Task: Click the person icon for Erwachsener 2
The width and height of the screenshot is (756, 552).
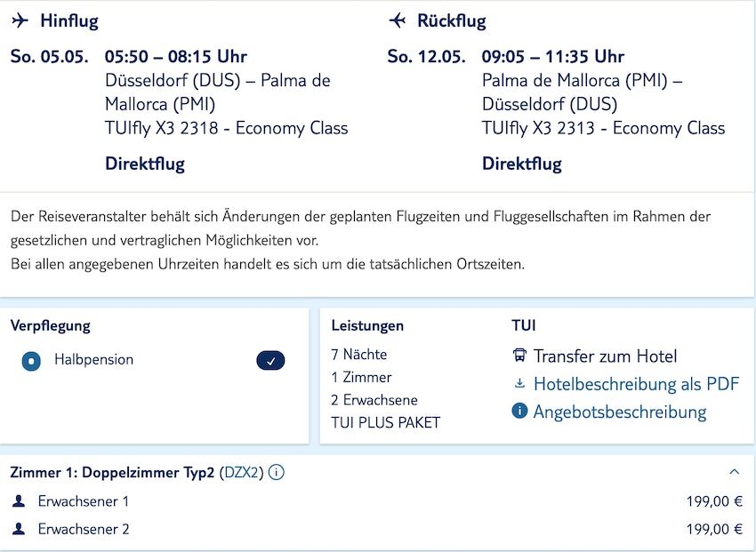Action: pyautogui.click(x=20, y=530)
